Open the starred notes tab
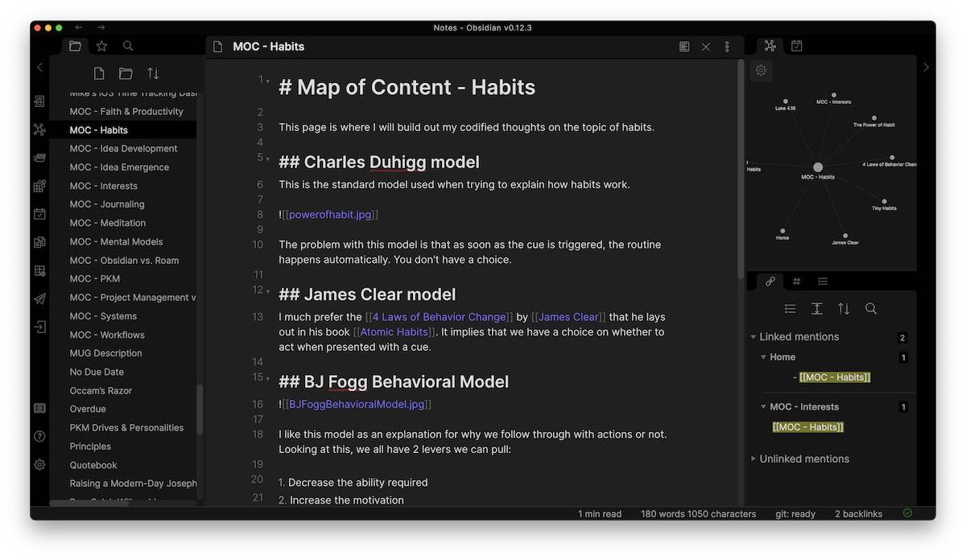The image size is (966, 560). click(101, 46)
